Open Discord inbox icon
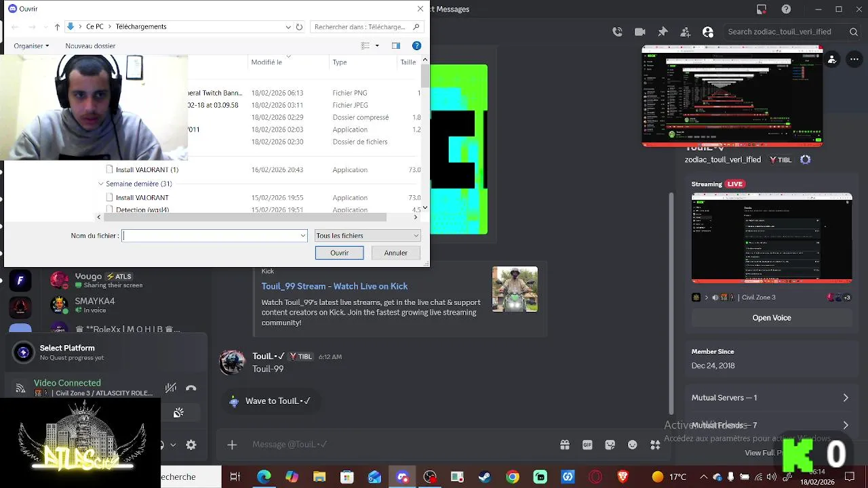The width and height of the screenshot is (868, 488). pos(762,9)
